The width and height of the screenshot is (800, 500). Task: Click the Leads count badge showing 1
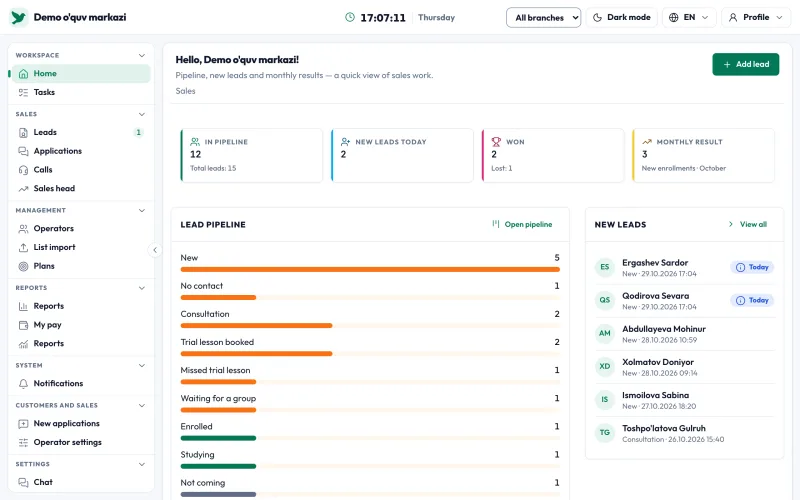[x=138, y=133]
